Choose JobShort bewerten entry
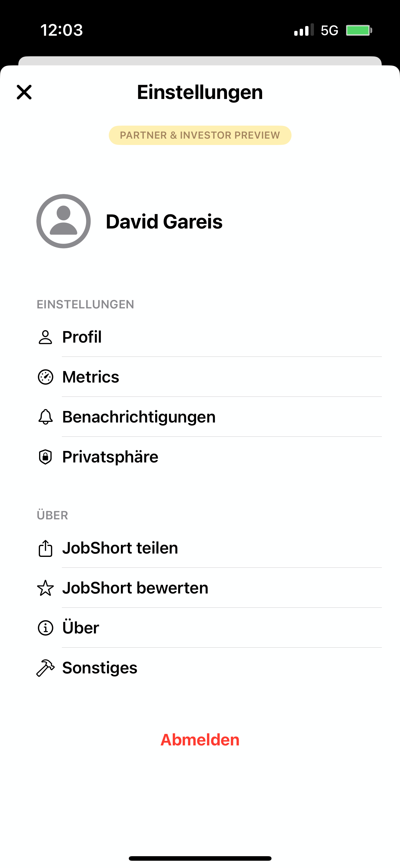Viewport: 400px width, 868px height. pos(135,588)
